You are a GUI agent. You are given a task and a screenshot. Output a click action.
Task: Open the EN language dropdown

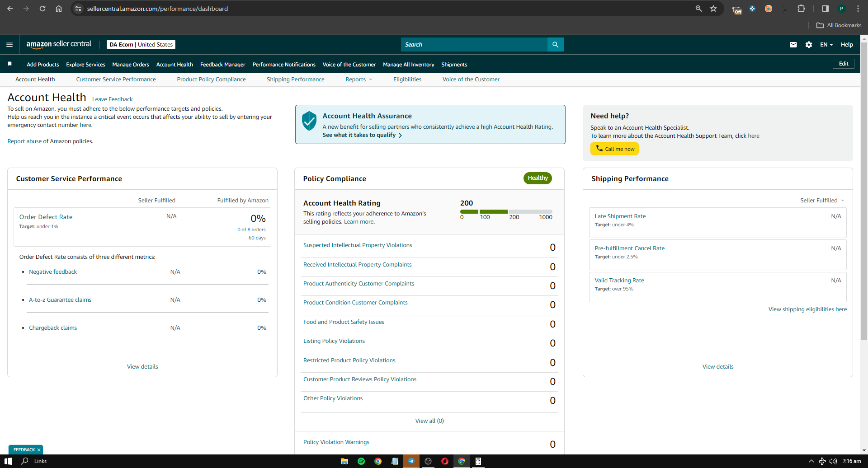coord(826,45)
